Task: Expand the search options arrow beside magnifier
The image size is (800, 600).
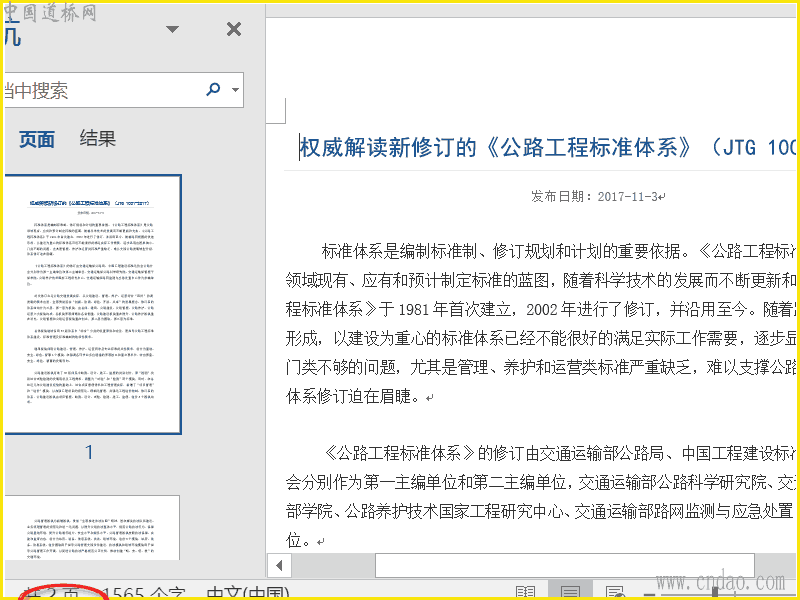Action: point(235,90)
